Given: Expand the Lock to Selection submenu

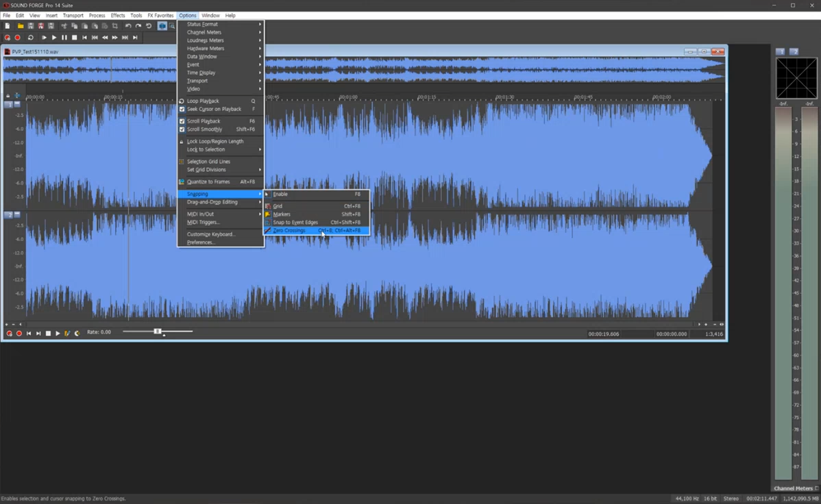Looking at the screenshot, I should click(x=220, y=150).
